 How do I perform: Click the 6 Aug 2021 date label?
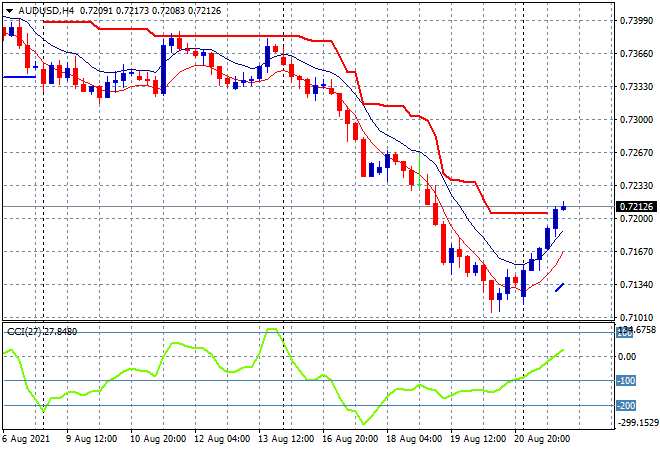(x=26, y=439)
